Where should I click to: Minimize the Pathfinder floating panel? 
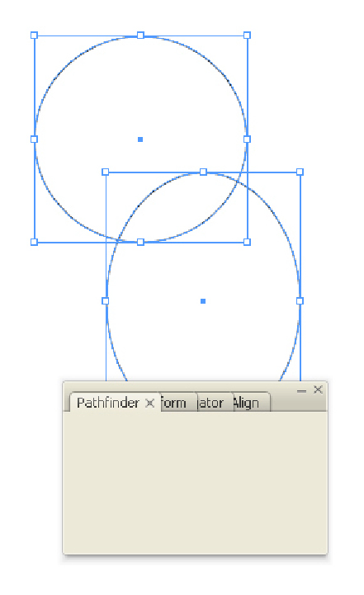coord(301,390)
